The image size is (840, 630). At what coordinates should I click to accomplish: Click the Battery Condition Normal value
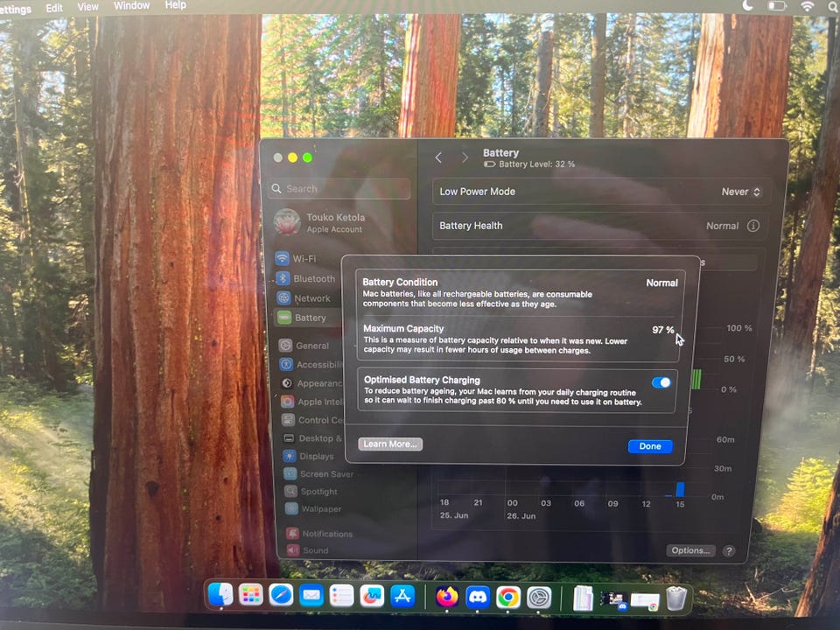point(661,283)
